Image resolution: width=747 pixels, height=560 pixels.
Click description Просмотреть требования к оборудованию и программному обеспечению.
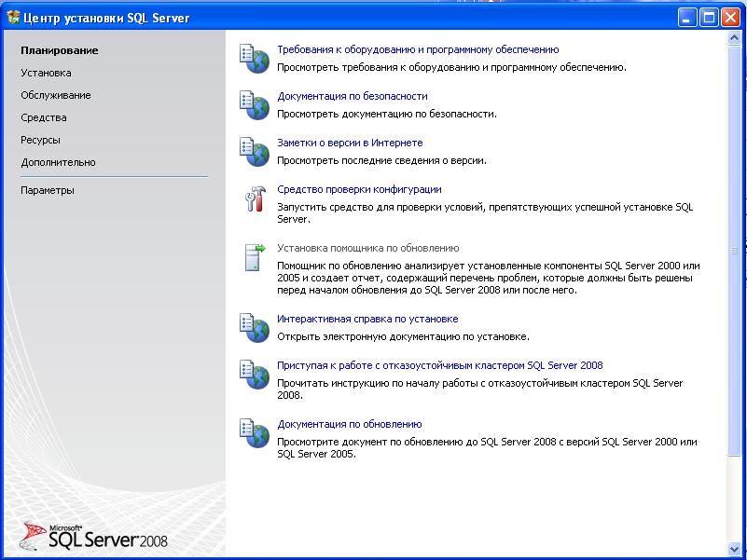451,68
